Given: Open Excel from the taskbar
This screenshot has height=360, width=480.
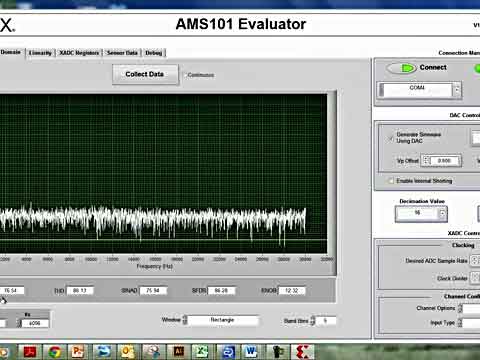Looking at the screenshot, I should (202, 352).
